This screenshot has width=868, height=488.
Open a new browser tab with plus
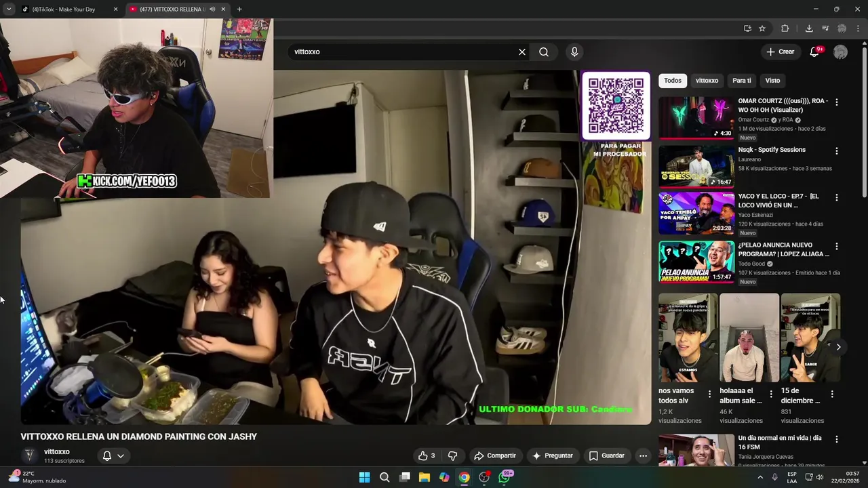tap(239, 9)
